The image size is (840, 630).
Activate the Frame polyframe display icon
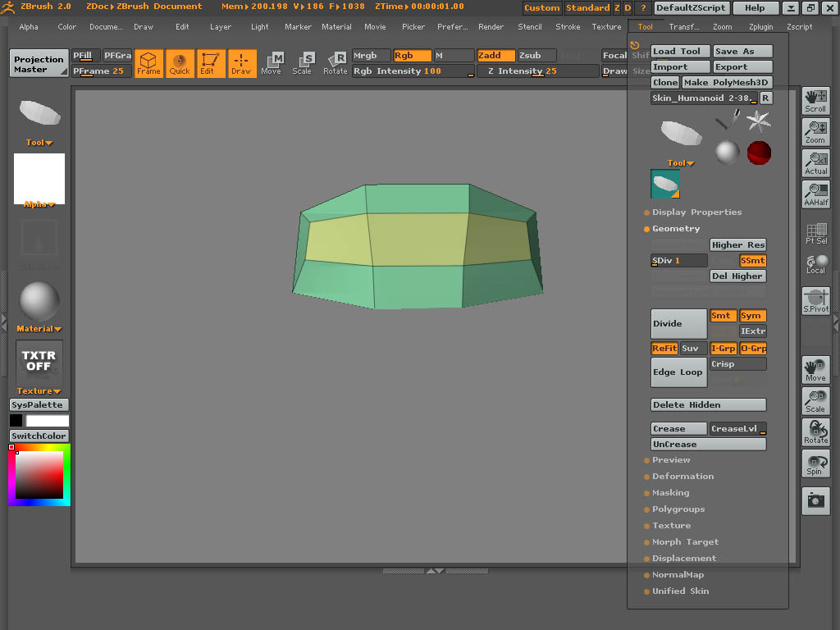[x=148, y=64]
